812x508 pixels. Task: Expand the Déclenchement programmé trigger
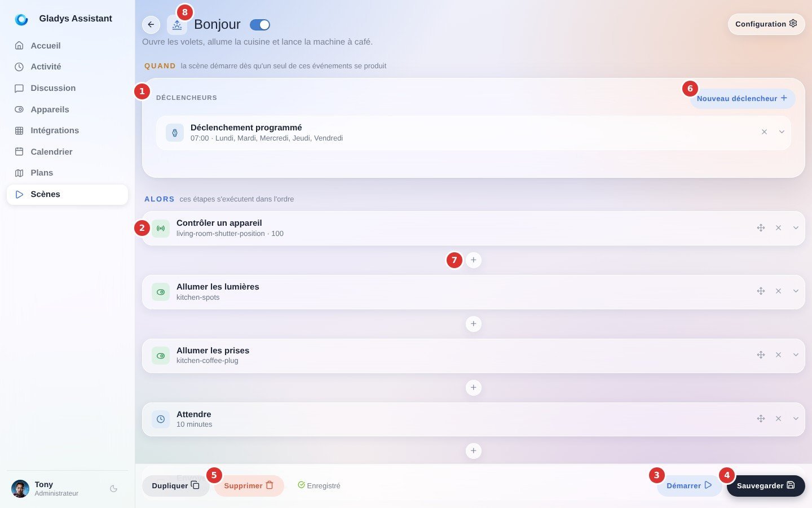(782, 132)
